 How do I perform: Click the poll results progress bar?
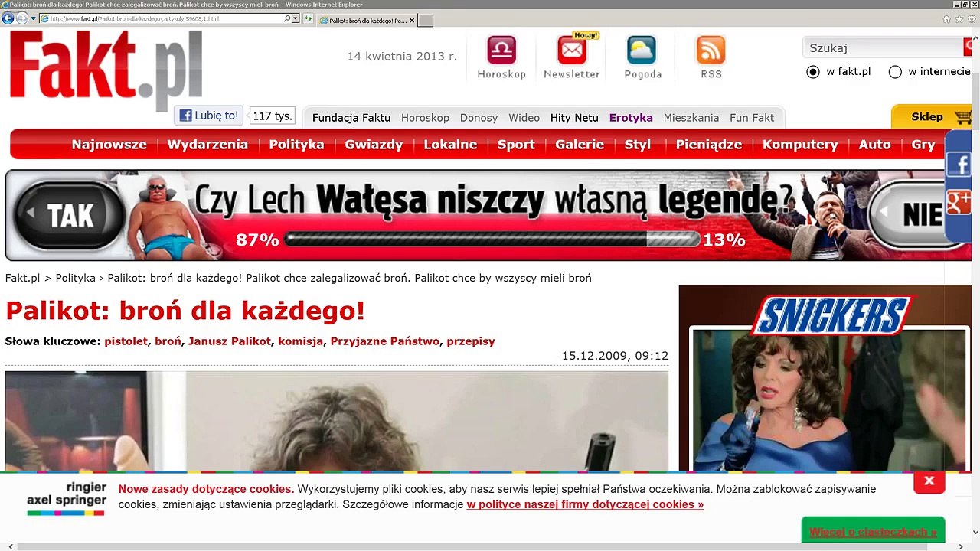point(492,240)
